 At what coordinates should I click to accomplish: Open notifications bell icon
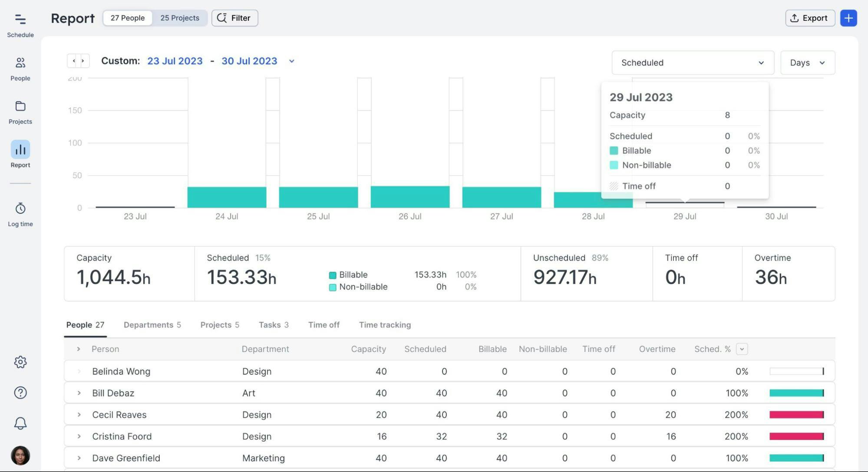coord(20,423)
